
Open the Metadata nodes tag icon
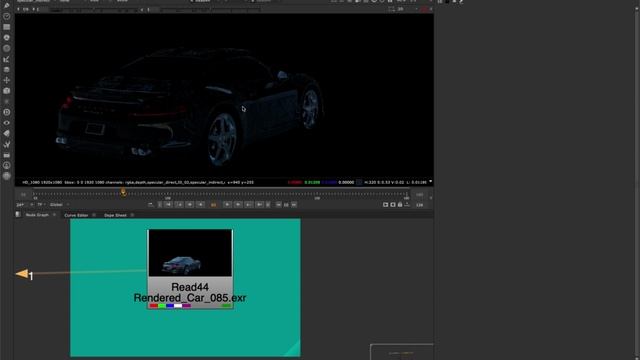[7, 133]
